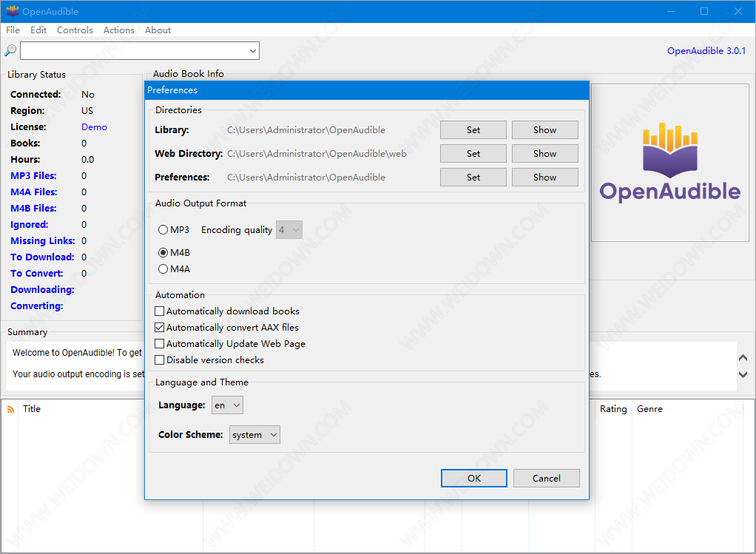
Task: Confirm preferences with OK
Action: click(x=474, y=478)
